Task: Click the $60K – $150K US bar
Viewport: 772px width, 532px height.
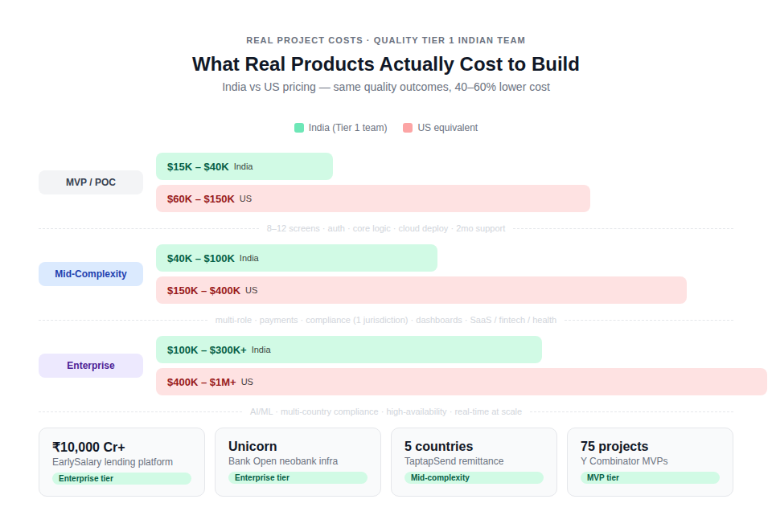Action: [x=372, y=198]
